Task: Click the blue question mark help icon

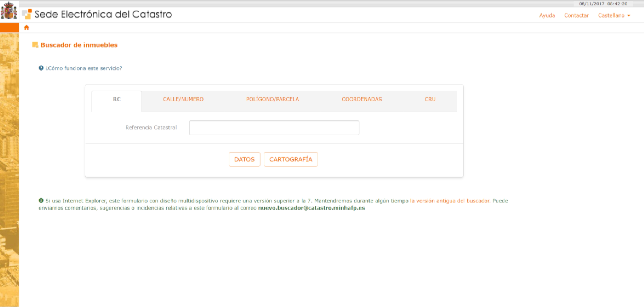Action: tap(41, 68)
